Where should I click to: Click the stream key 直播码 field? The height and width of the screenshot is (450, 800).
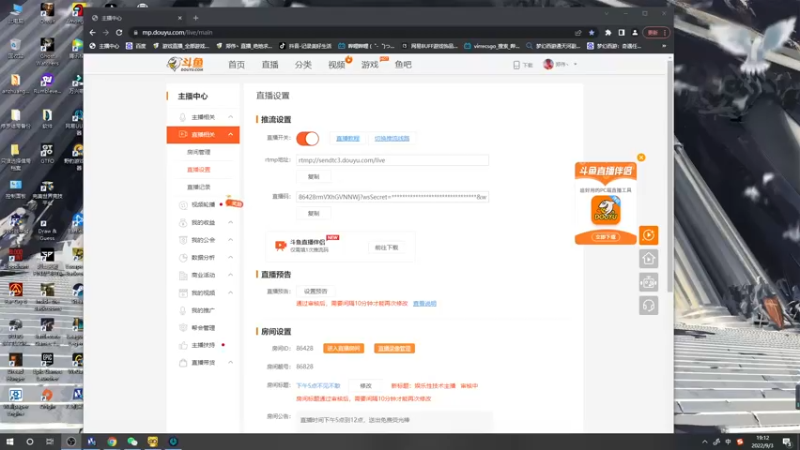(x=392, y=196)
